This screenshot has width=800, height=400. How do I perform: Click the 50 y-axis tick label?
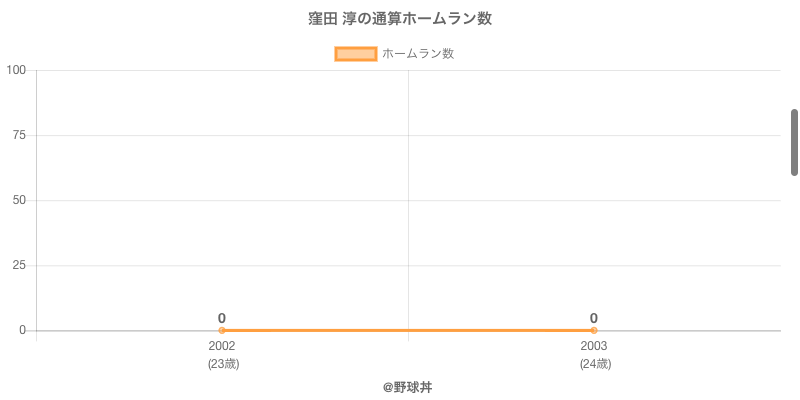coord(19,200)
